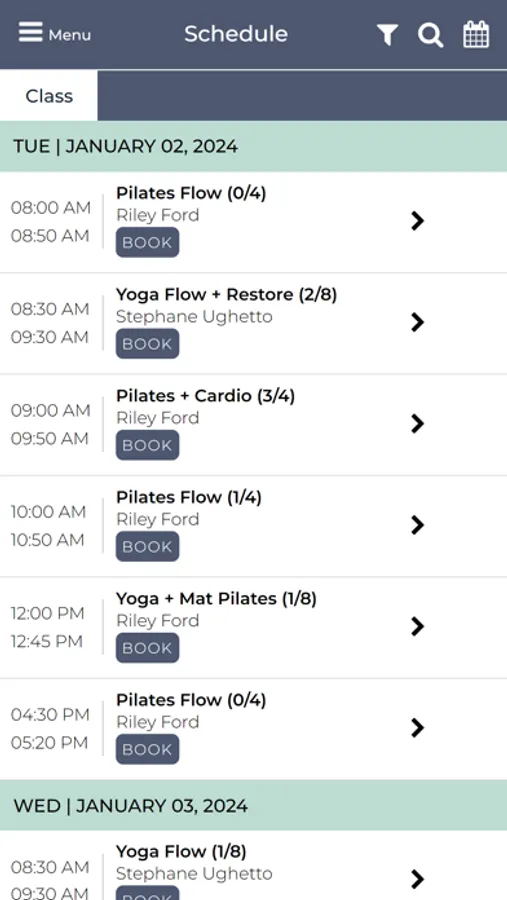
Task: Open the calendar date picker icon
Action: (476, 34)
